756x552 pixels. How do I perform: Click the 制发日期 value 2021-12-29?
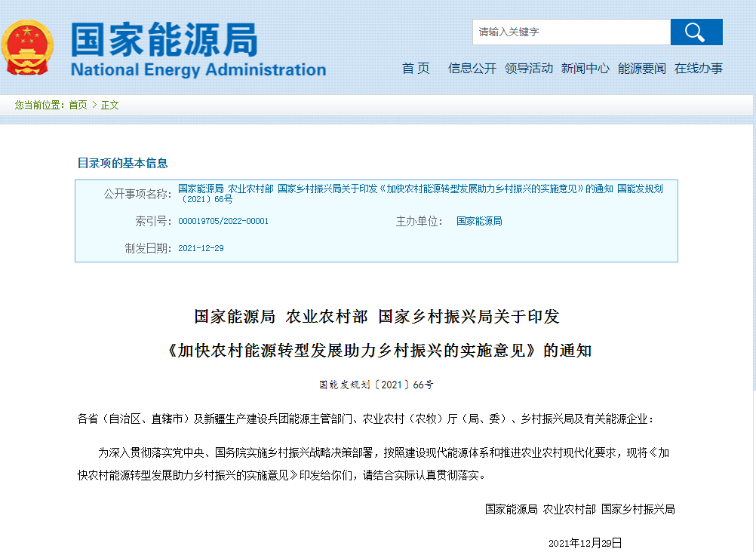[201, 248]
